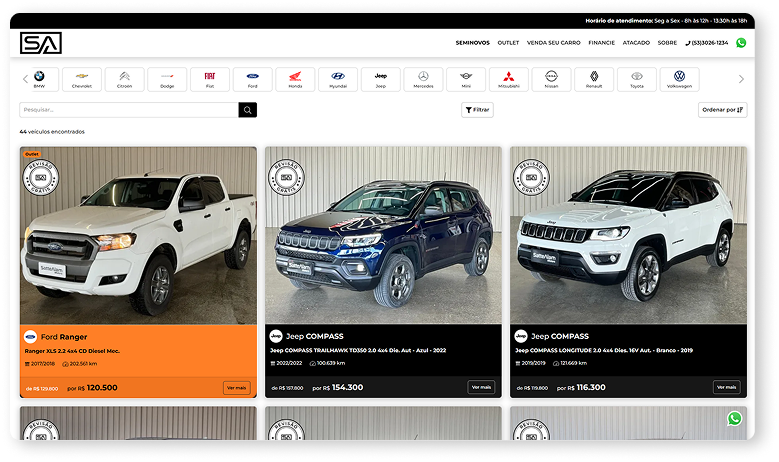Call the (53)3026-1234 phone link

click(x=706, y=43)
